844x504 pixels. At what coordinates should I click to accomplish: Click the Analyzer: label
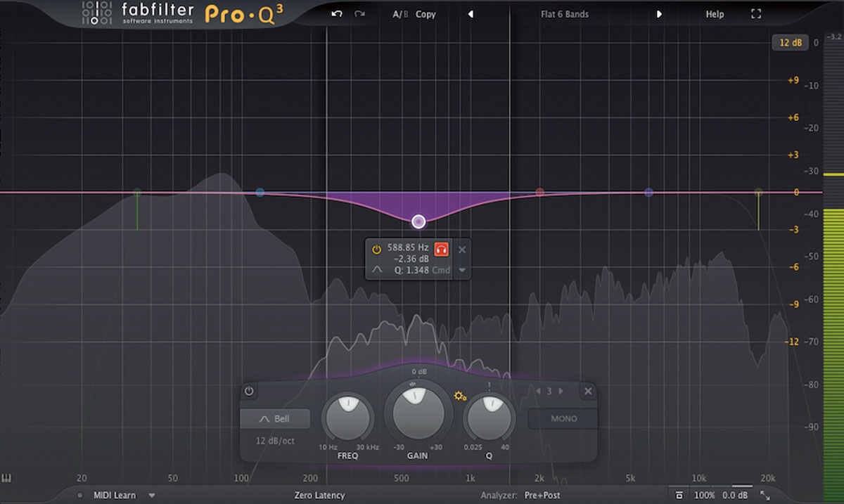coord(499,496)
